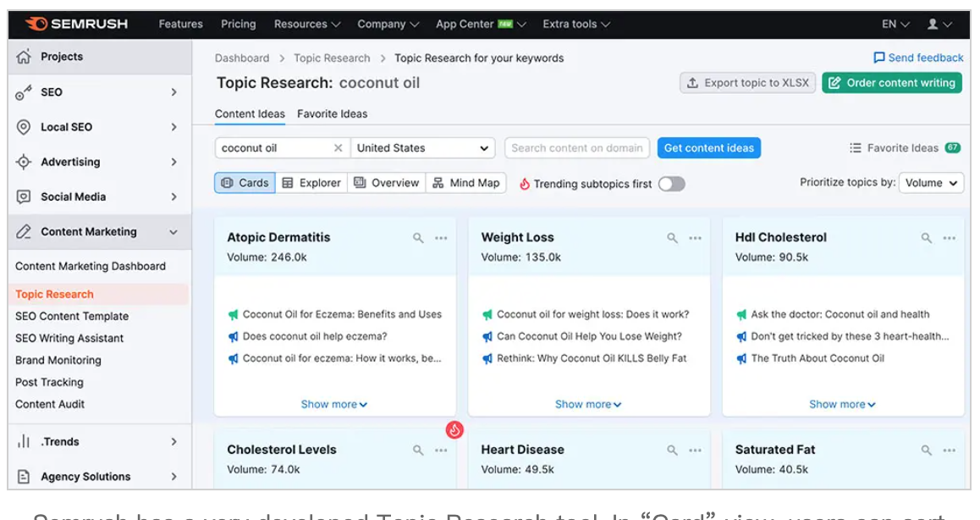
Task: Expand the SEO sidebar section
Action: [x=173, y=92]
